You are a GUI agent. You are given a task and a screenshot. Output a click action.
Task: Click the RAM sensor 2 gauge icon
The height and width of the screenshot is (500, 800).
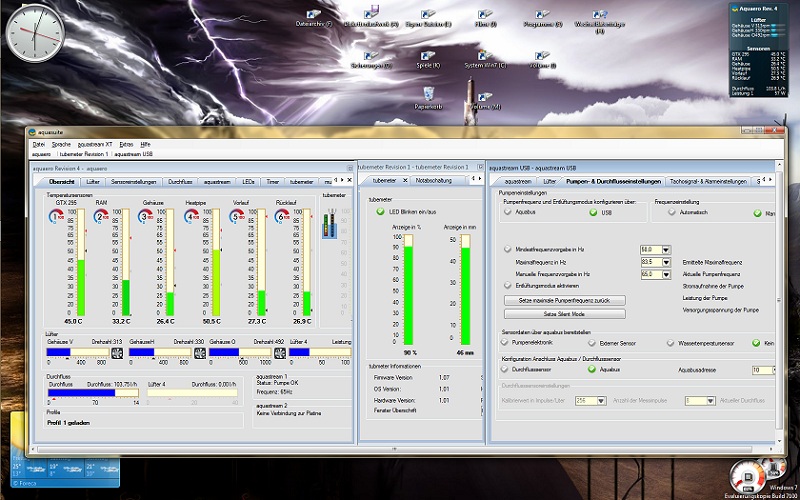click(100, 216)
